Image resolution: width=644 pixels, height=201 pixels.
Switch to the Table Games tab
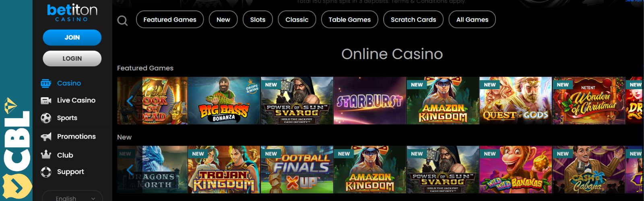pyautogui.click(x=349, y=19)
